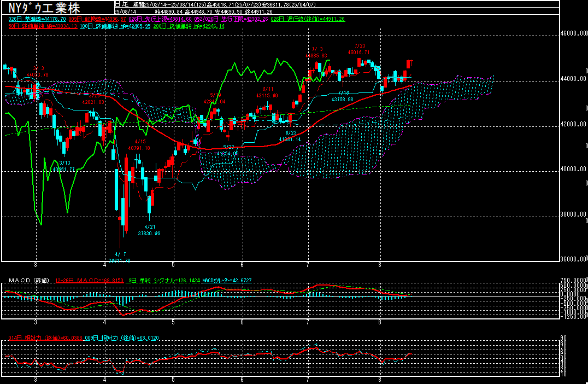Select the 026日 遅行線(終値)=44911.26 legend
588x384 pixels.
click(x=308, y=19)
